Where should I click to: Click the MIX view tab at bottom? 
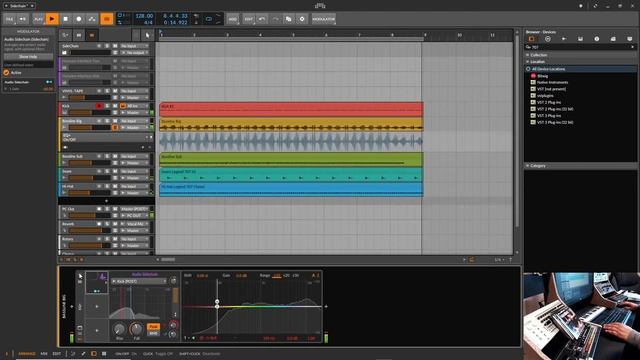tap(44, 354)
